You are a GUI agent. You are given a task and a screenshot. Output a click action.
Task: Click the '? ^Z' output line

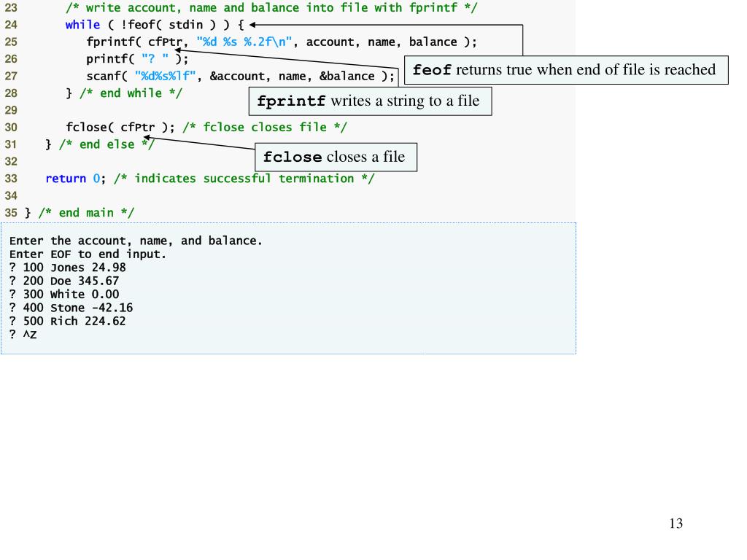[23, 334]
